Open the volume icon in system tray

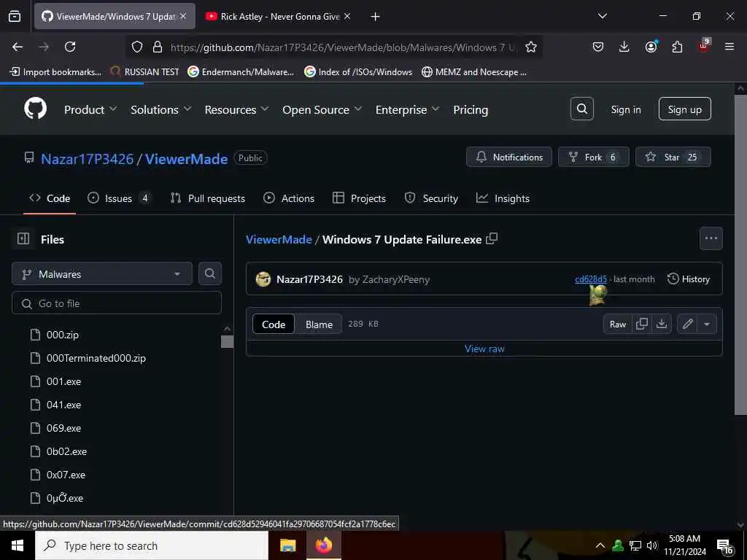point(652,545)
